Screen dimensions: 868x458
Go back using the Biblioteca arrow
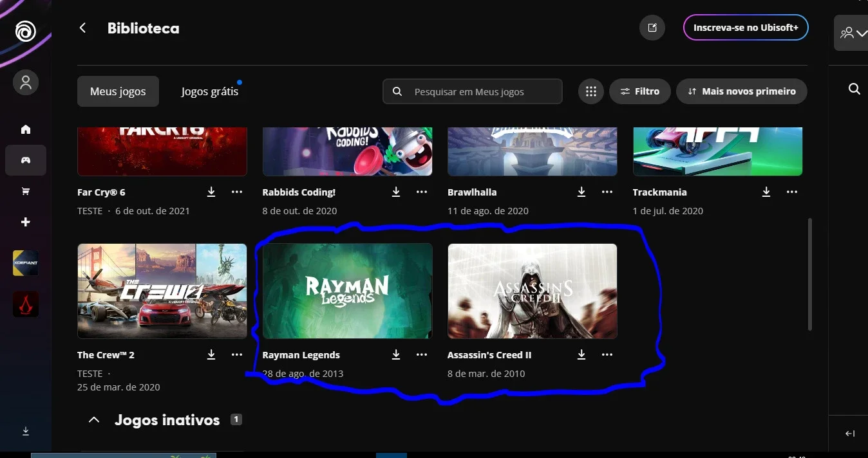82,28
